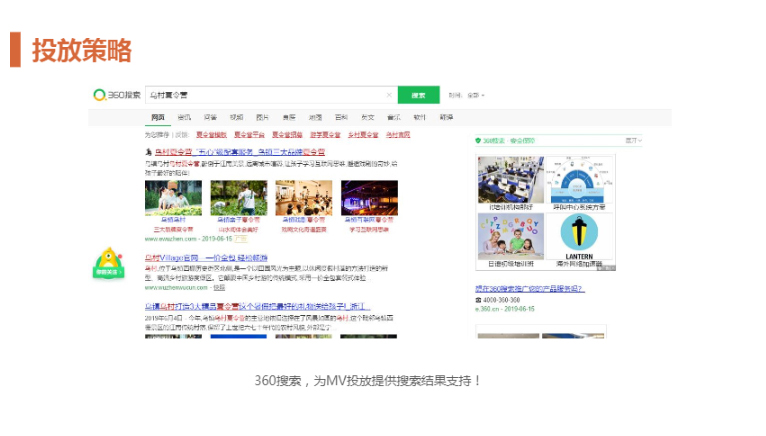This screenshot has height=436, width=766.
Task: Click the 夏令营平台 related search suggestion
Action: 247,133
